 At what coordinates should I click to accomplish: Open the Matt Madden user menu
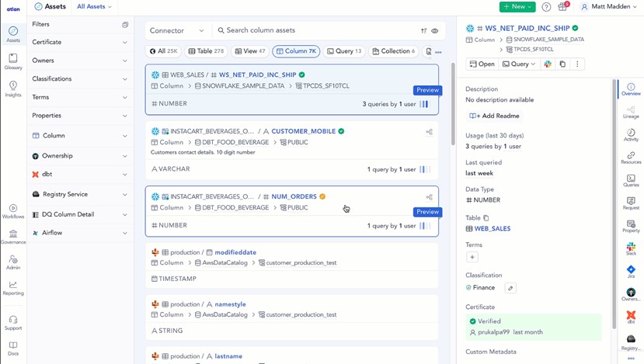(x=610, y=6)
